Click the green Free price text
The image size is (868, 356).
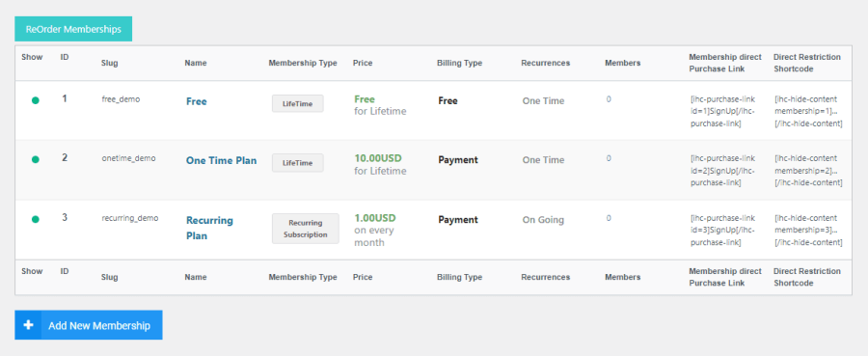(x=365, y=99)
